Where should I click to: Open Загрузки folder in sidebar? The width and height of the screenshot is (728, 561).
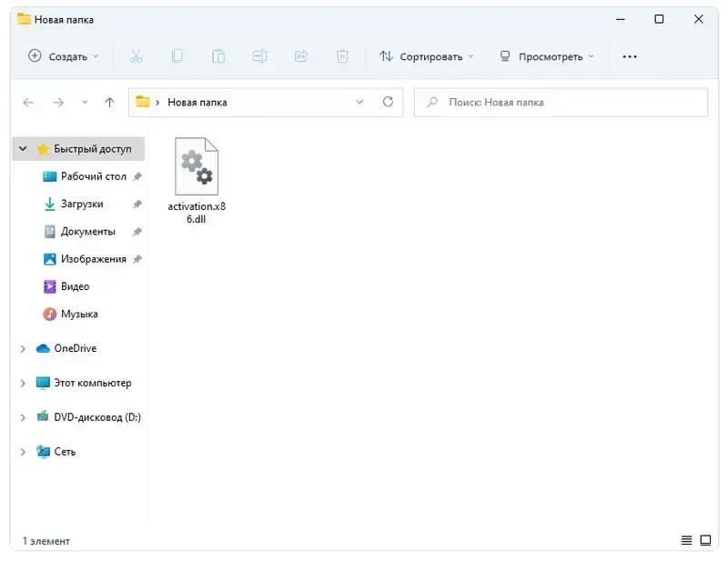74,205
